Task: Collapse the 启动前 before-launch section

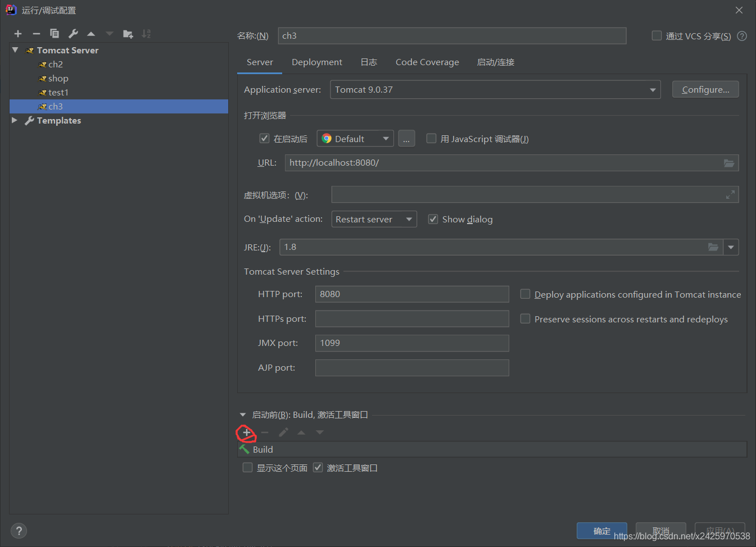Action: 243,415
